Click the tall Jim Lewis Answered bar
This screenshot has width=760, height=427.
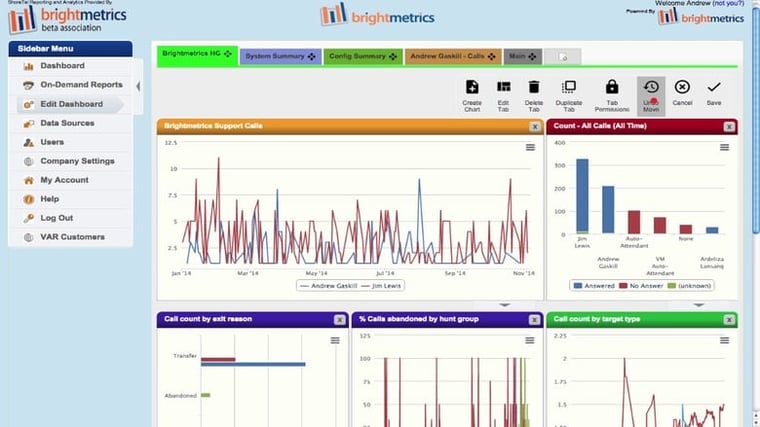[x=582, y=195]
